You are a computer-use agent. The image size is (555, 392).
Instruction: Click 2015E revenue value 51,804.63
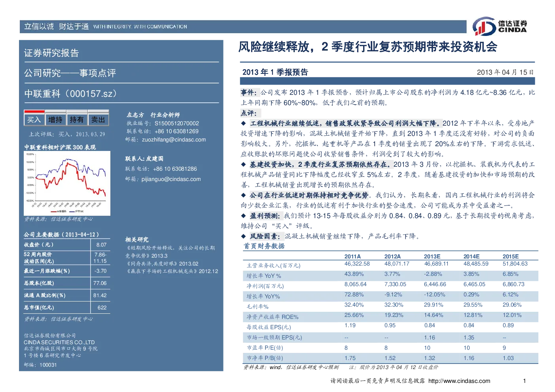pos(515,264)
